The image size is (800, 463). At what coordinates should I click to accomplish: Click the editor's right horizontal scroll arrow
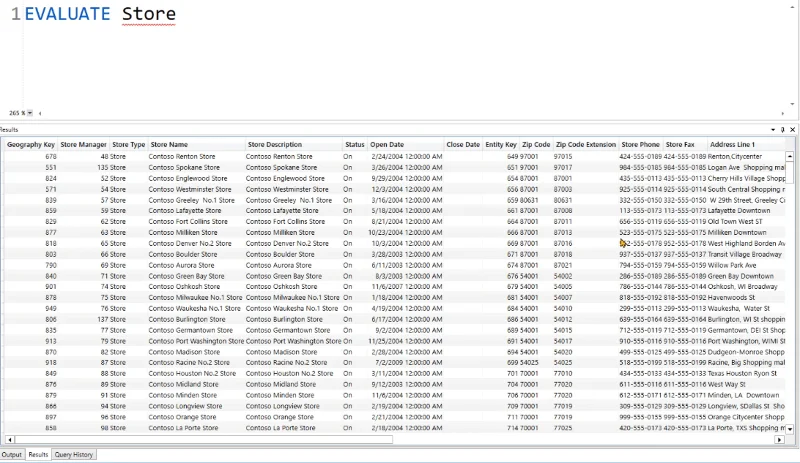tap(783, 113)
